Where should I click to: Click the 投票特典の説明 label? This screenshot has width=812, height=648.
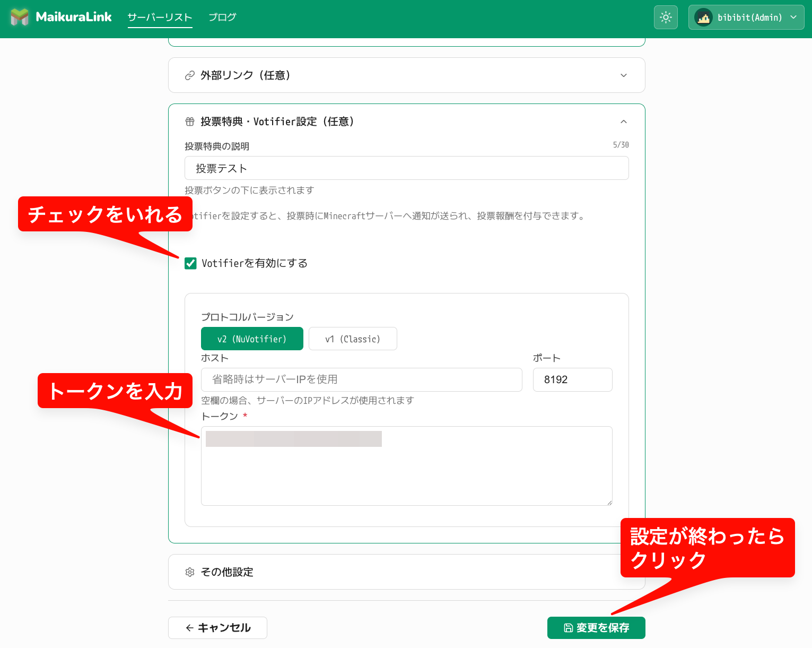pyautogui.click(x=217, y=146)
